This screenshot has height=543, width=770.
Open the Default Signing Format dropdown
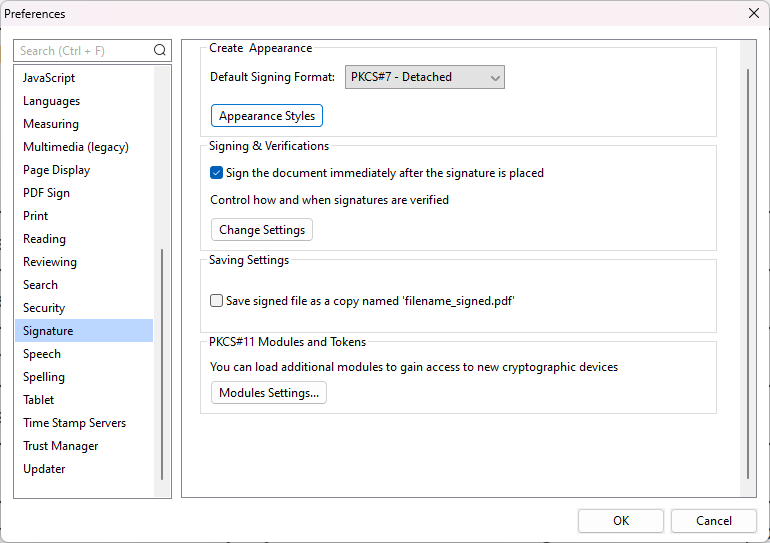point(425,77)
